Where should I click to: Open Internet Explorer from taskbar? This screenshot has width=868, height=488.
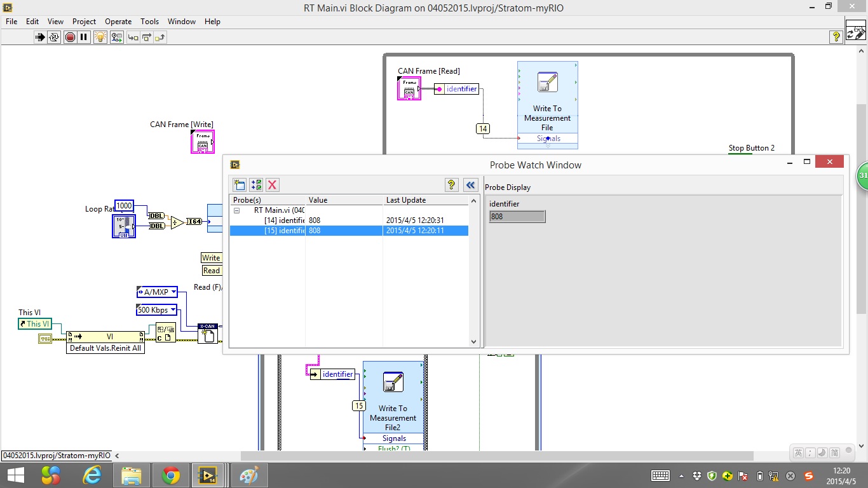pos(92,475)
